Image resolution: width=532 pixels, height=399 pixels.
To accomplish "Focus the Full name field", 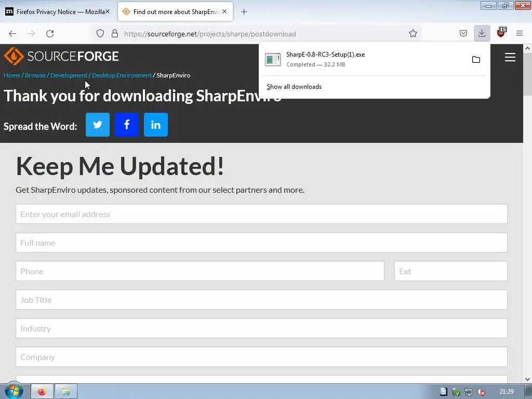I will point(261,243).
